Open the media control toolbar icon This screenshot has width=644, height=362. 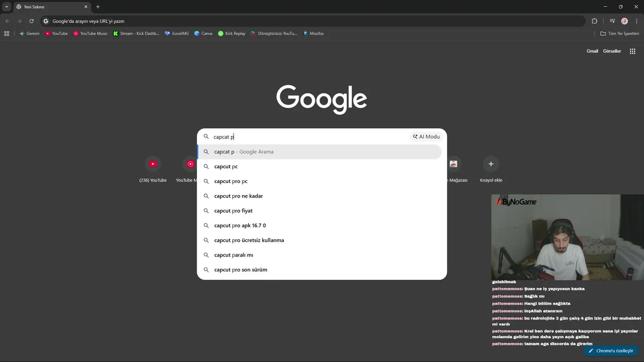pos(612,21)
